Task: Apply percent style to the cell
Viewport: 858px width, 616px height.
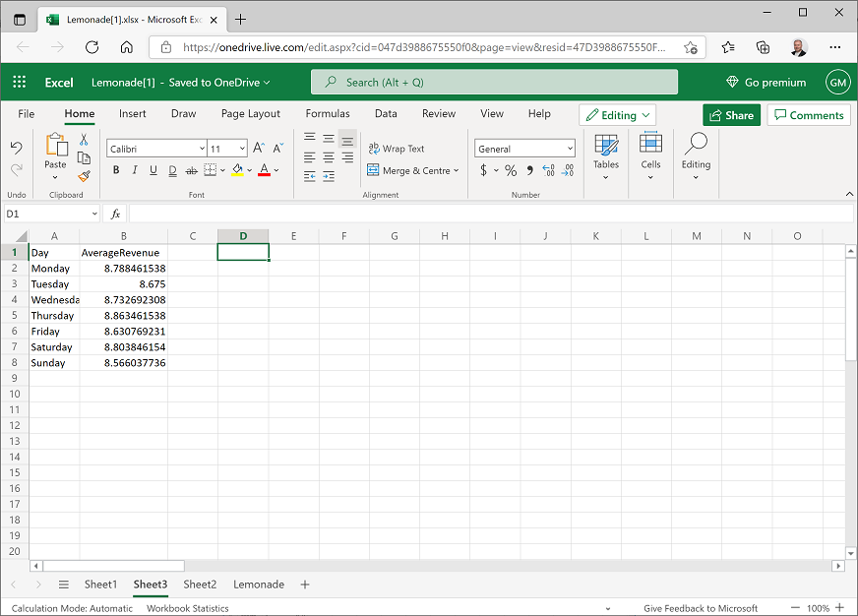Action: coord(511,170)
